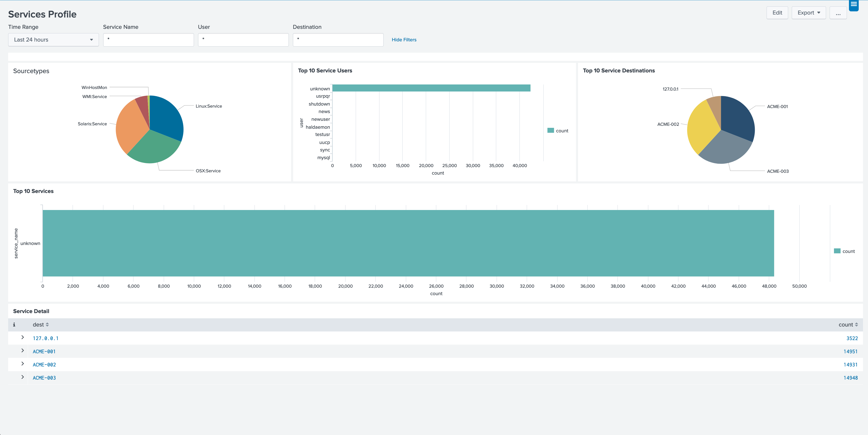
Task: Click the usrpqr user label
Action: 323,96
